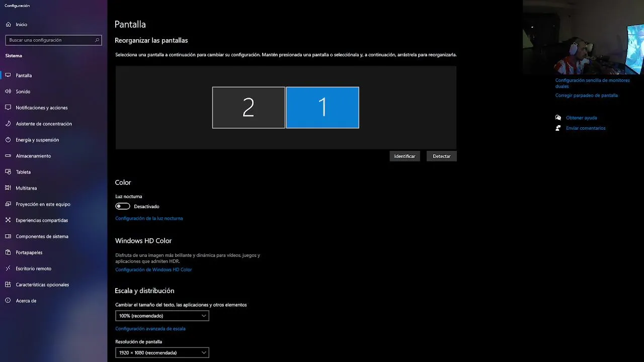
Task: Click the Asistente de concentración moon icon
Action: click(x=8, y=124)
